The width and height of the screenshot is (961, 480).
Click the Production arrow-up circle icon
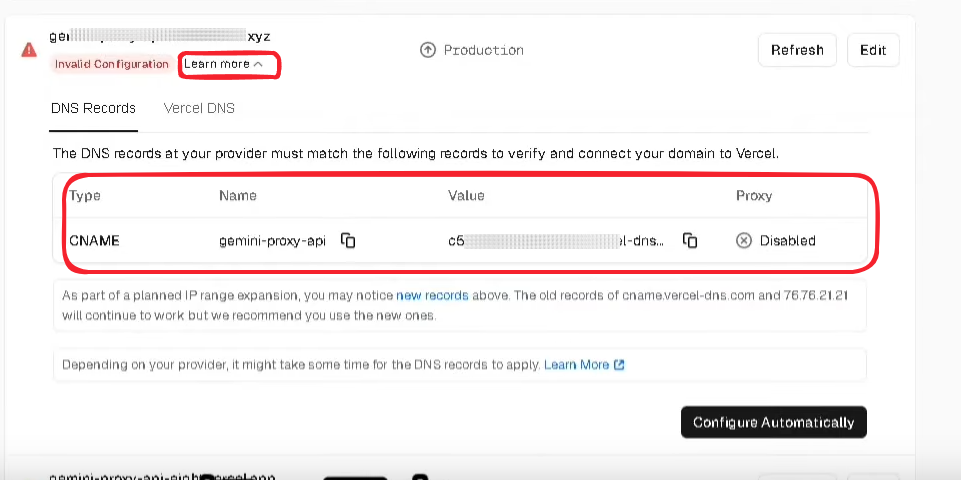tap(427, 50)
